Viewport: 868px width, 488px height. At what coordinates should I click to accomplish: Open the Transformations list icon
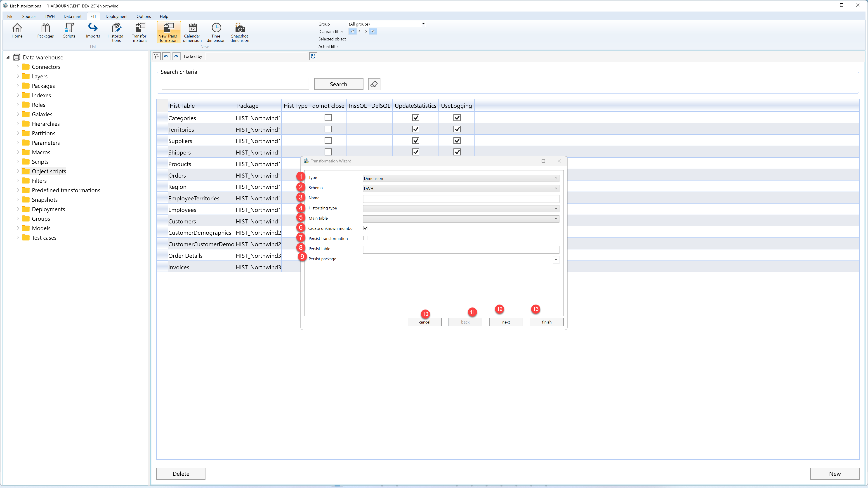[x=140, y=32]
